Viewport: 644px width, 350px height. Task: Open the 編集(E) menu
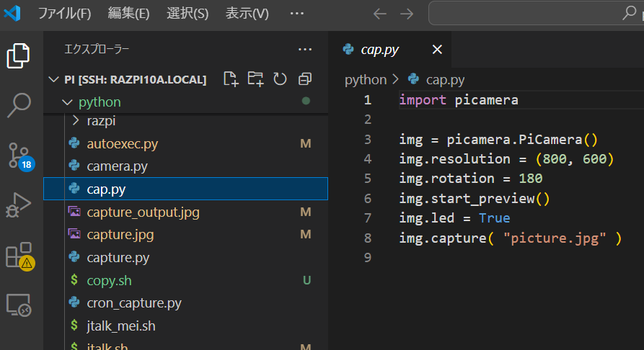[x=128, y=14]
